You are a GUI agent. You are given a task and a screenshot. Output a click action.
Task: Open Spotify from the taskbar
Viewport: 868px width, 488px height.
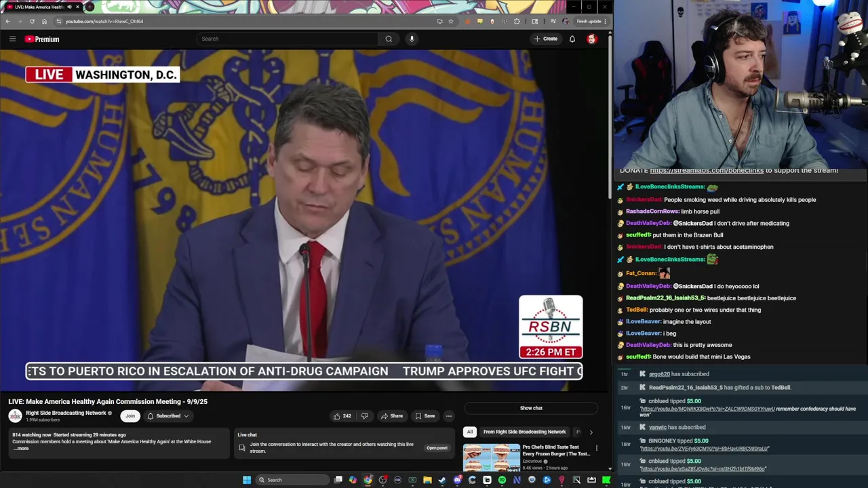502,480
